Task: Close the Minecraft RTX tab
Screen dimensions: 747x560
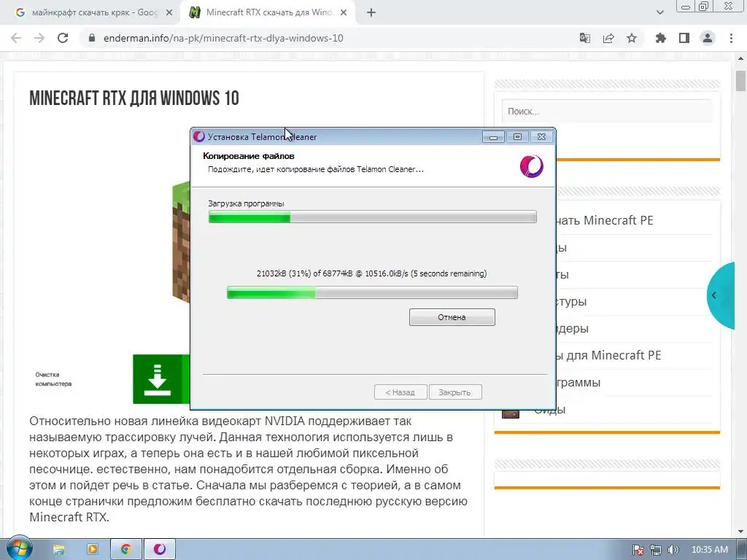Action: tap(344, 13)
